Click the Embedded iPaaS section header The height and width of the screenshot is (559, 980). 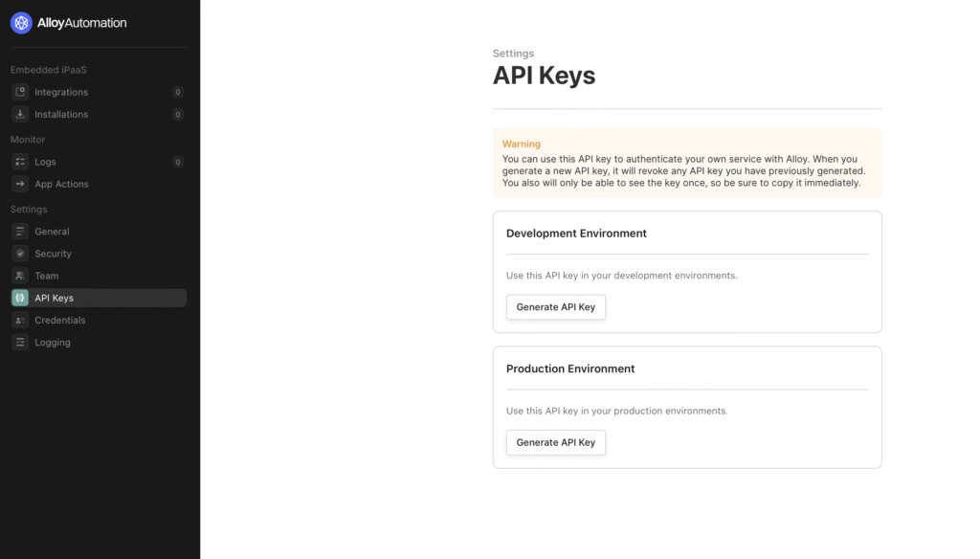click(x=49, y=70)
